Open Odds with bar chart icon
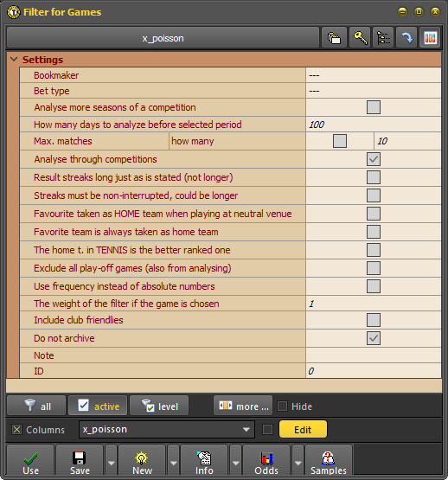The width and height of the screenshot is (448, 480). click(266, 461)
